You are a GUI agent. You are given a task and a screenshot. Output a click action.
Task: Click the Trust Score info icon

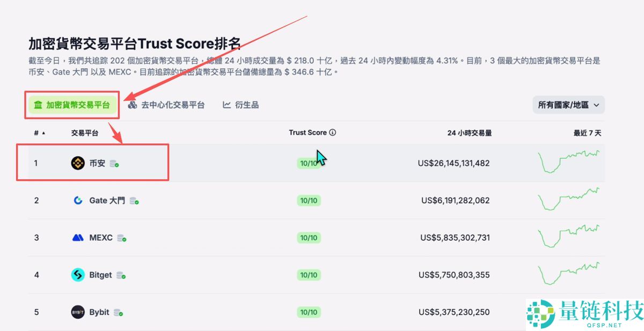tap(333, 133)
